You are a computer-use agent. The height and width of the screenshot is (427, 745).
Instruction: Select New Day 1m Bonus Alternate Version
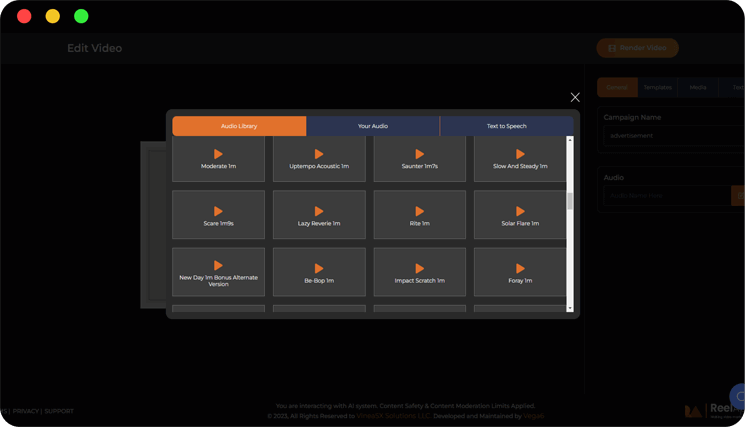218,271
